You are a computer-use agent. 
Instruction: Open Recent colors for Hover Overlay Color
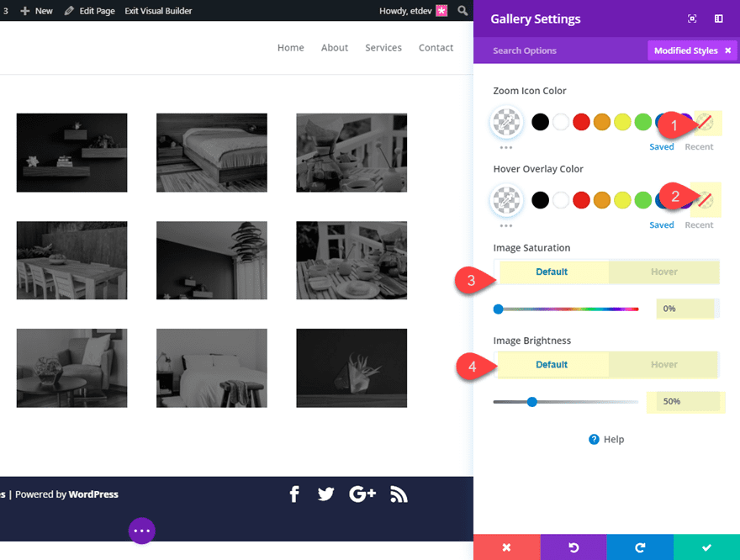coord(699,225)
